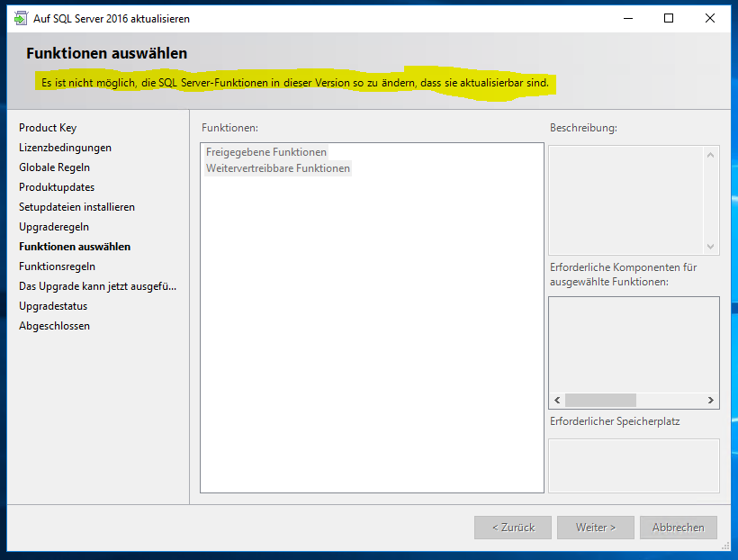The image size is (738, 560).
Task: Select Freigegebene Funktionen in the feature list
Action: [265, 152]
